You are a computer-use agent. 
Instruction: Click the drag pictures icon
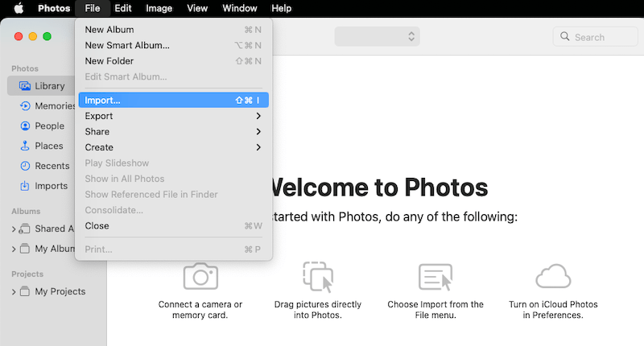[317, 276]
